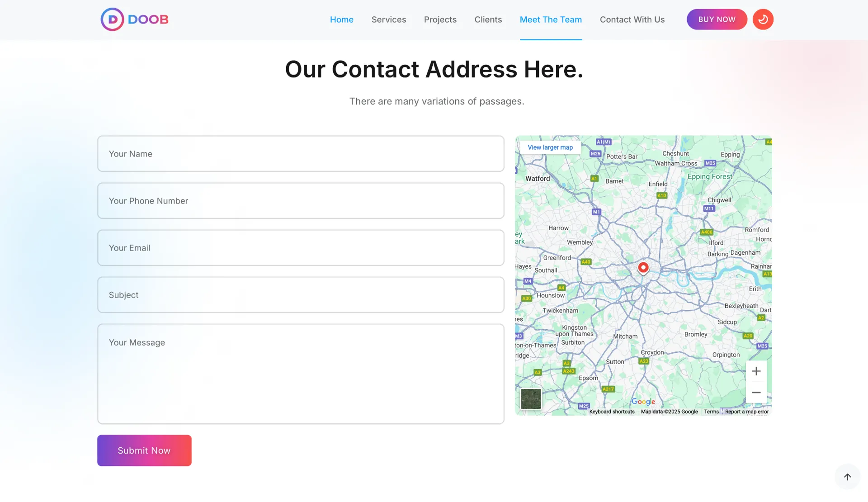The height and width of the screenshot is (502, 868).
Task: Go to Services in navigation
Action: click(x=388, y=19)
